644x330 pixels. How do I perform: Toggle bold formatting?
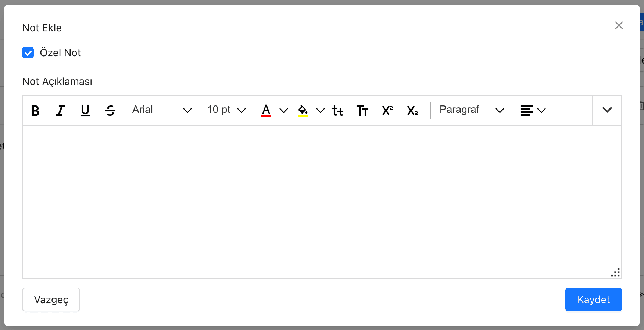coord(35,110)
